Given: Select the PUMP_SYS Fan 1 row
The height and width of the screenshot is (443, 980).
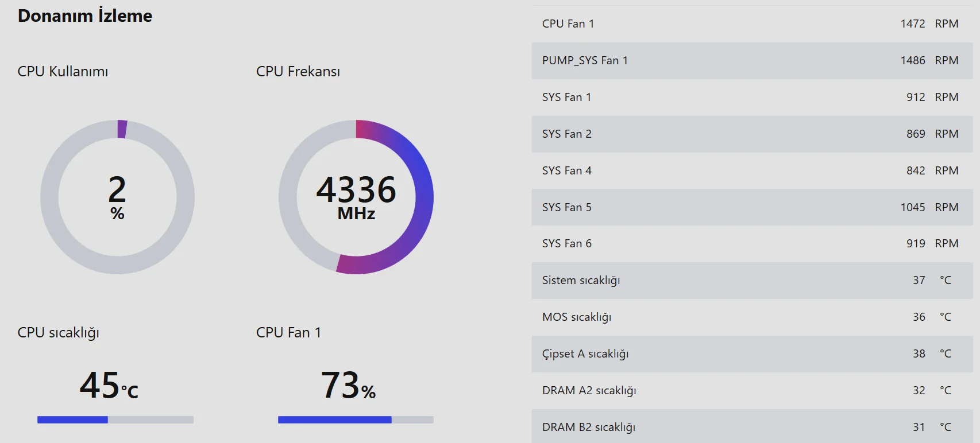Looking at the screenshot, I should coord(753,61).
